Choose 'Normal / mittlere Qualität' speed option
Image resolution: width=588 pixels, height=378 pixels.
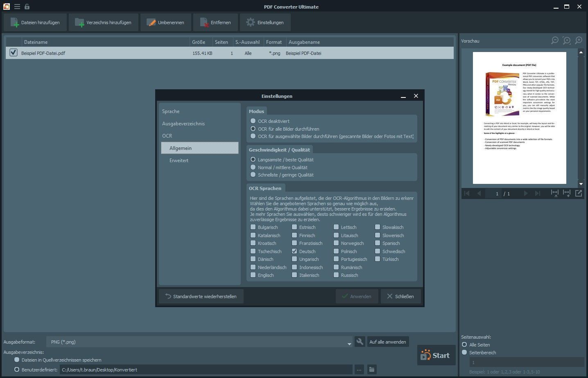(x=253, y=167)
